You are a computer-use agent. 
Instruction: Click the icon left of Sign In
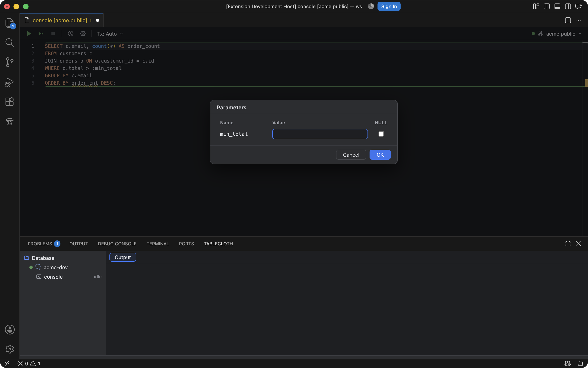[371, 7]
